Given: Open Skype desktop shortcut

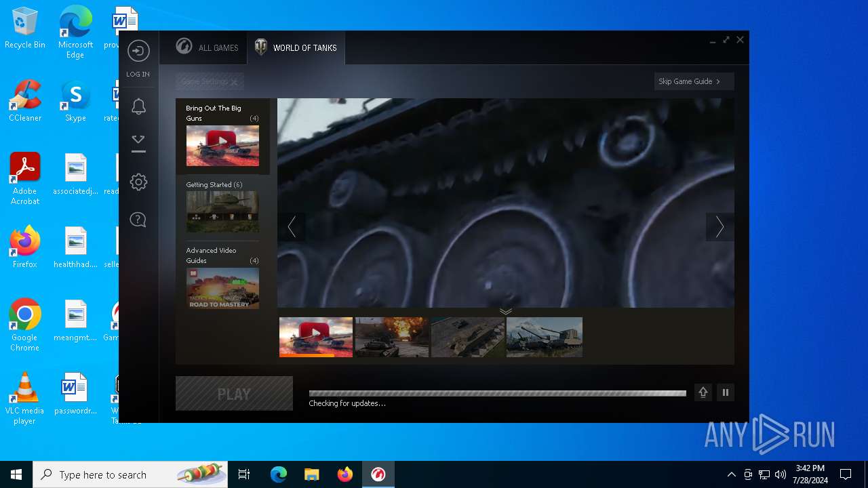Looking at the screenshot, I should pyautogui.click(x=75, y=102).
